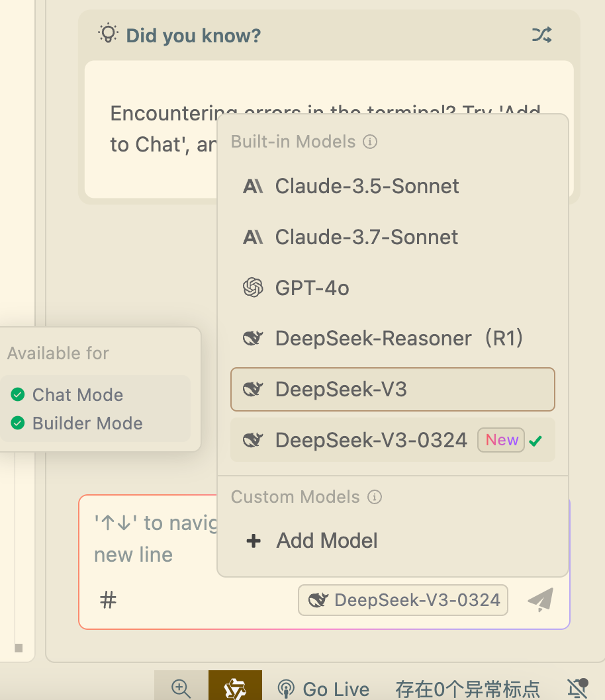Click the 存在0个异常标点 status item

[467, 688]
